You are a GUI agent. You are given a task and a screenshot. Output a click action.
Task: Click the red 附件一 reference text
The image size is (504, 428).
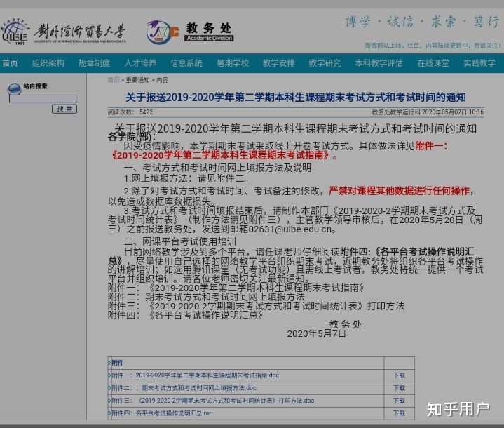click(431, 146)
